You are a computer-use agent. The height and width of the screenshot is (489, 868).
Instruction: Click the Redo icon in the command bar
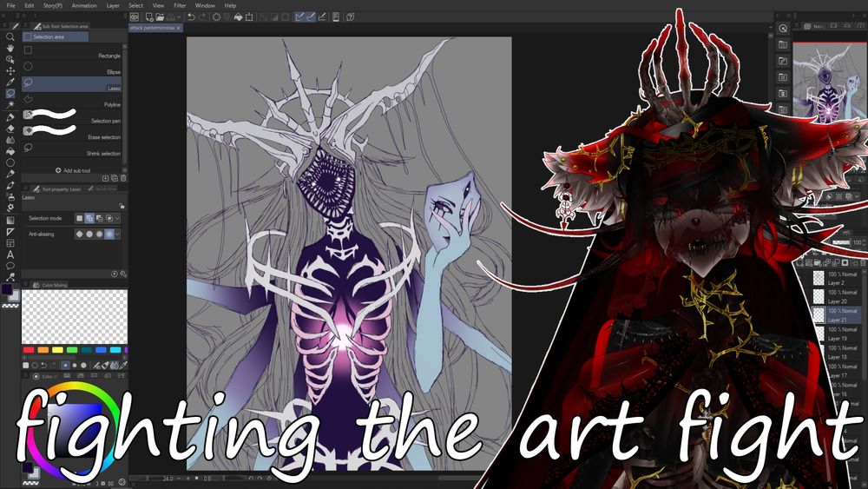pyautogui.click(x=201, y=17)
